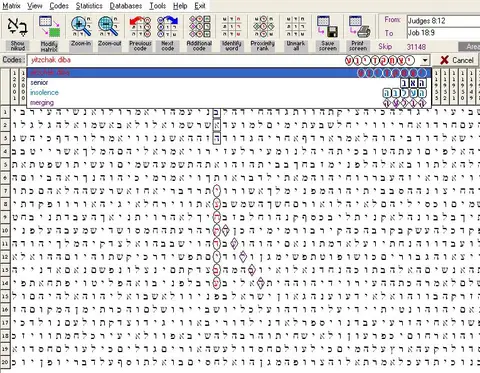Click the Zoom-in magnifier icon
This screenshot has height=373, width=480.
click(81, 26)
